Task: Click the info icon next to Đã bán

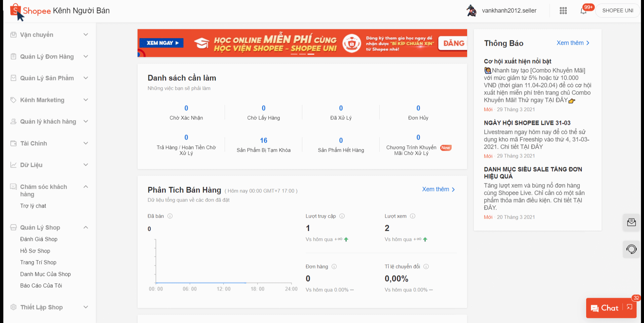Action: tap(170, 216)
